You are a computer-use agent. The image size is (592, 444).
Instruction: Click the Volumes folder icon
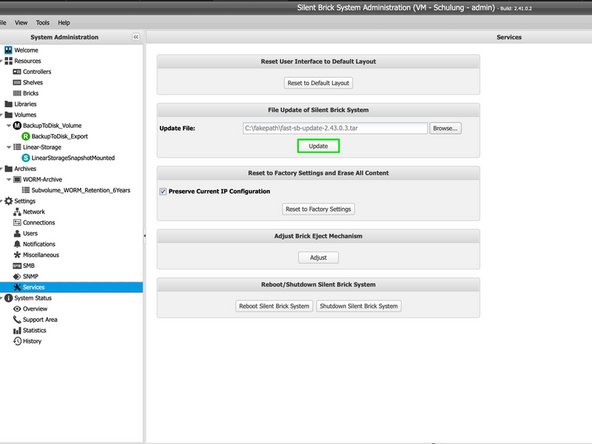(x=8, y=115)
